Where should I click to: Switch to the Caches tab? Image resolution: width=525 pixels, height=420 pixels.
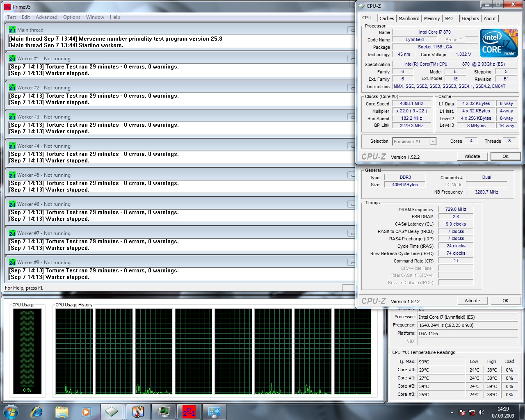click(x=387, y=18)
